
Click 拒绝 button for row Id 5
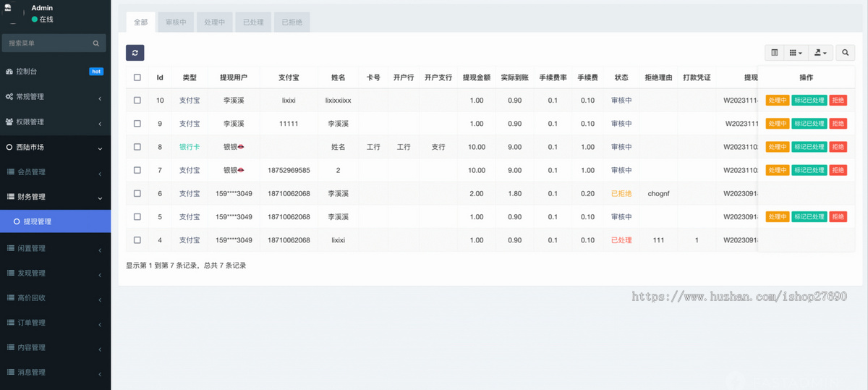pyautogui.click(x=838, y=216)
